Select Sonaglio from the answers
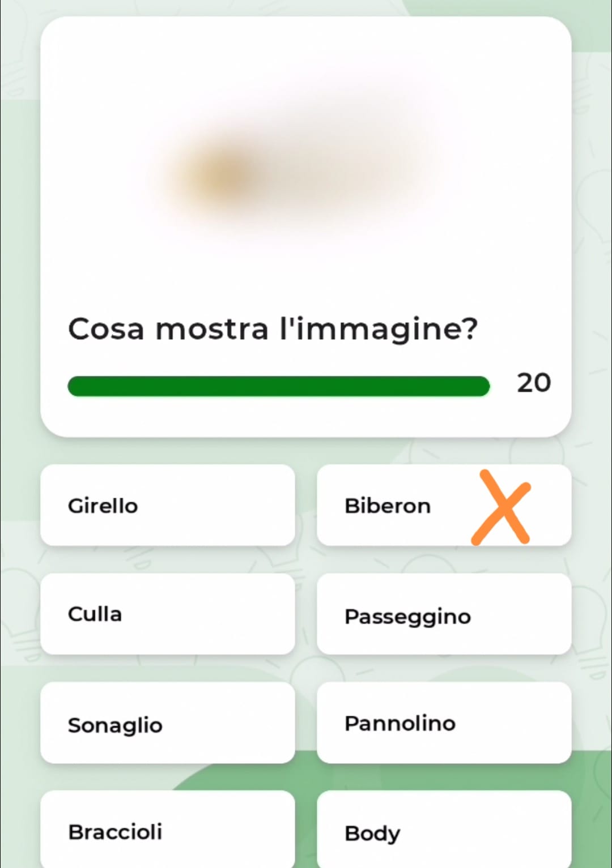 168,722
